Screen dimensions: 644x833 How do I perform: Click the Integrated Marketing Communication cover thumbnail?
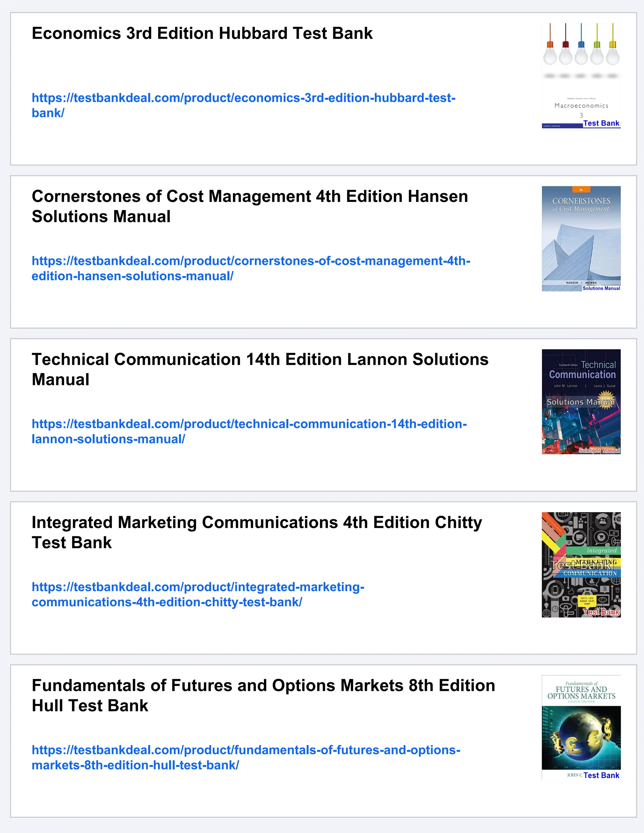coord(581,565)
